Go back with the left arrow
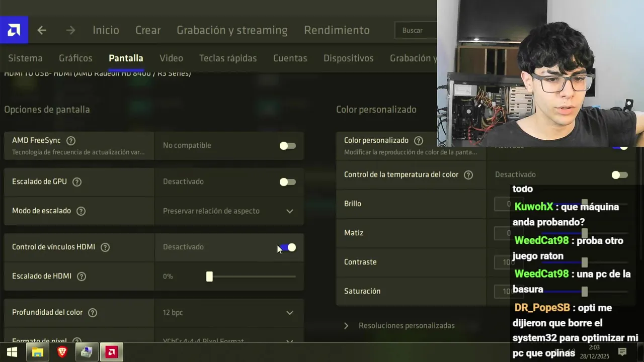This screenshot has height=362, width=644. [x=42, y=30]
